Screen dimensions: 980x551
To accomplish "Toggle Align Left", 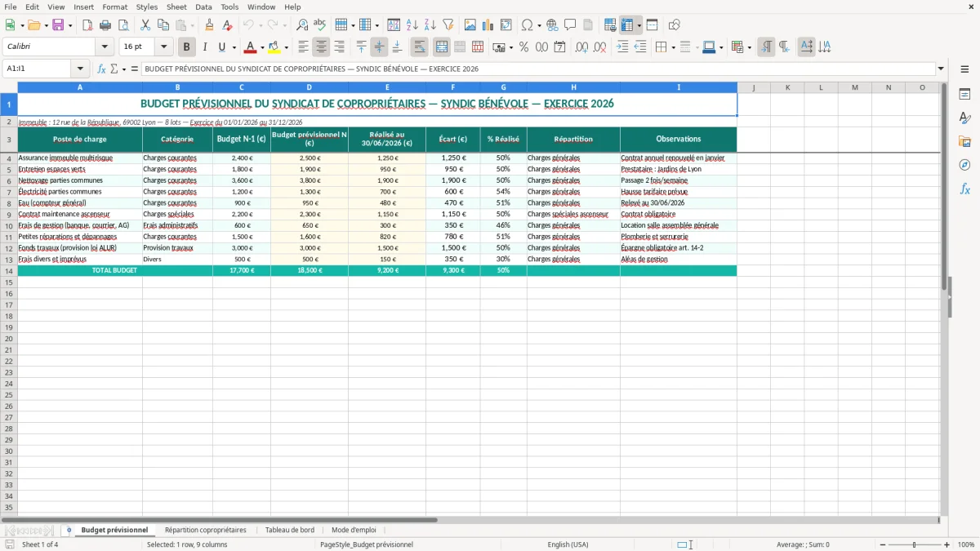I will (x=303, y=47).
